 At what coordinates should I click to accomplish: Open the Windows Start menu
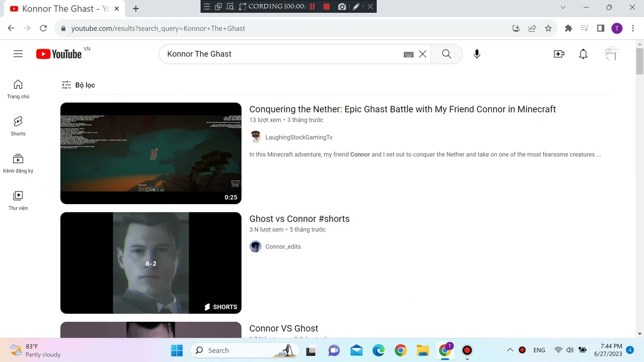pyautogui.click(x=177, y=350)
